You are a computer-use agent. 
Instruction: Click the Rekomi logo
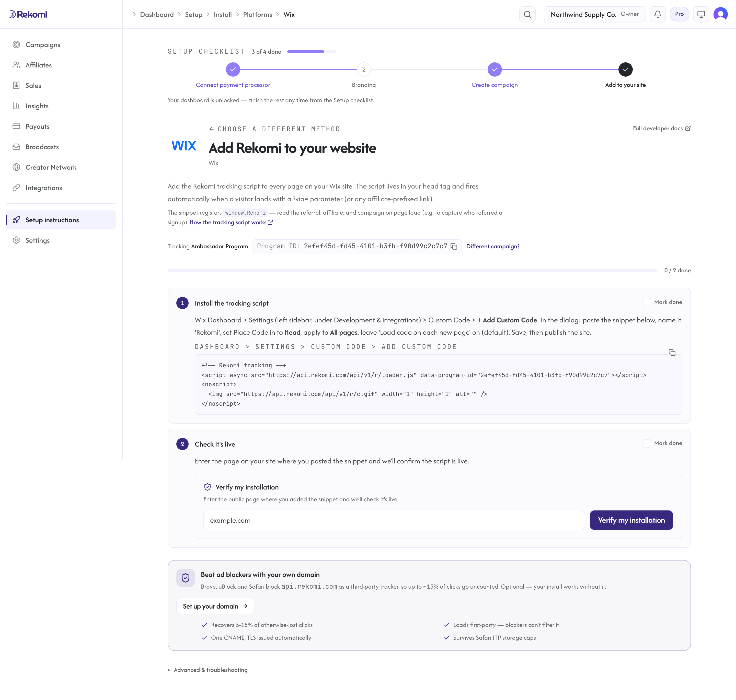[28, 14]
